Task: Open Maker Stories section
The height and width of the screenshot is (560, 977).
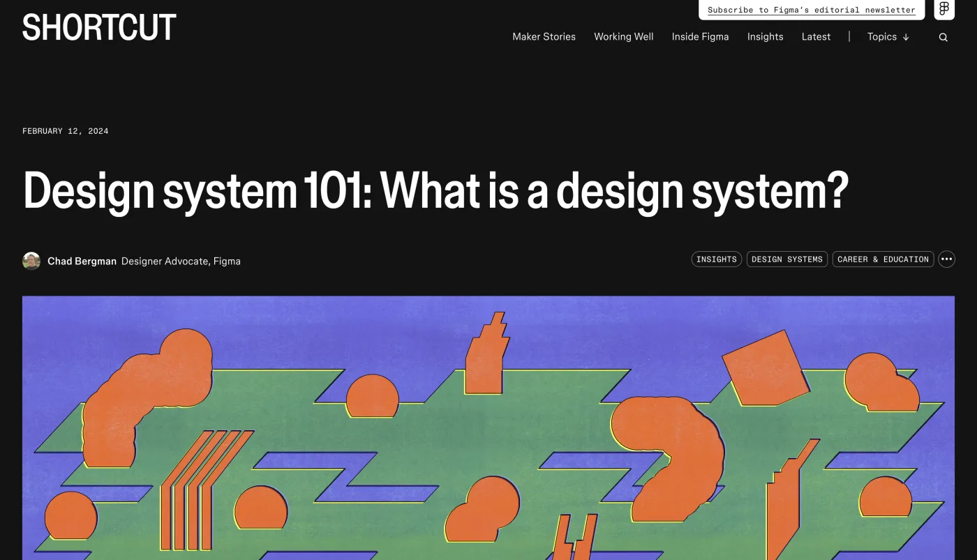Action: [544, 37]
